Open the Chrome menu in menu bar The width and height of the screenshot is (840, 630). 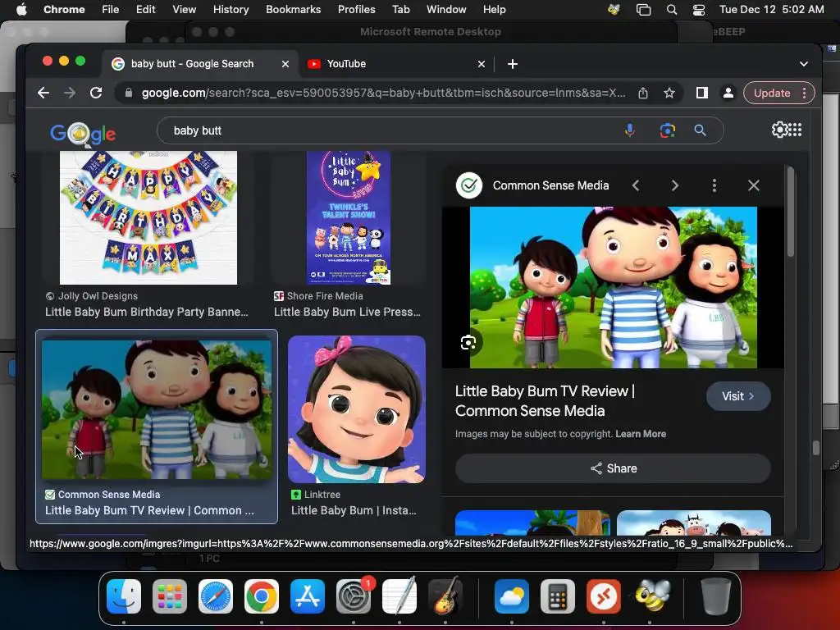pyautogui.click(x=64, y=9)
